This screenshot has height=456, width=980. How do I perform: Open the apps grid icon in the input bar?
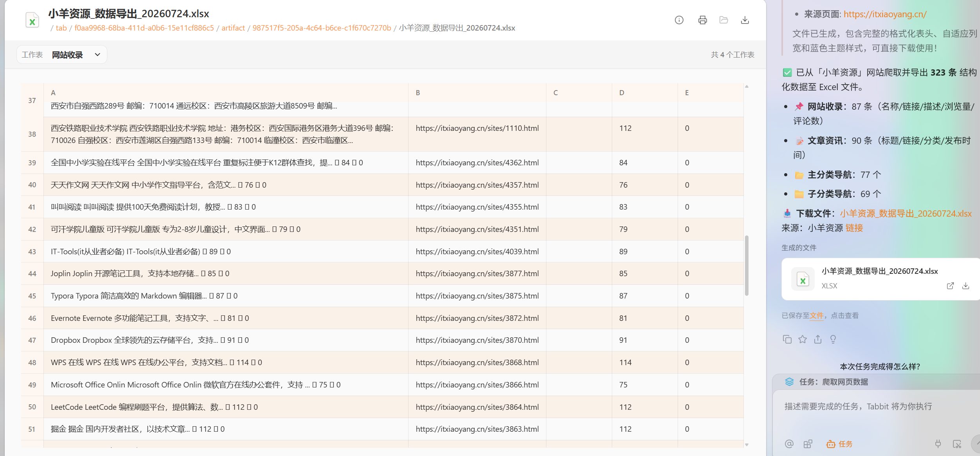(808, 444)
